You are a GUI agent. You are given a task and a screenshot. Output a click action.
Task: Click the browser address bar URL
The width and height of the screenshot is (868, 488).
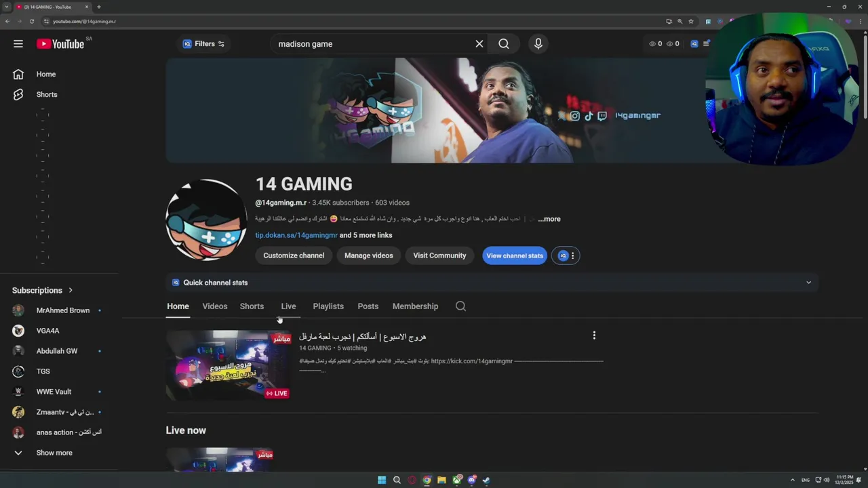click(x=84, y=22)
